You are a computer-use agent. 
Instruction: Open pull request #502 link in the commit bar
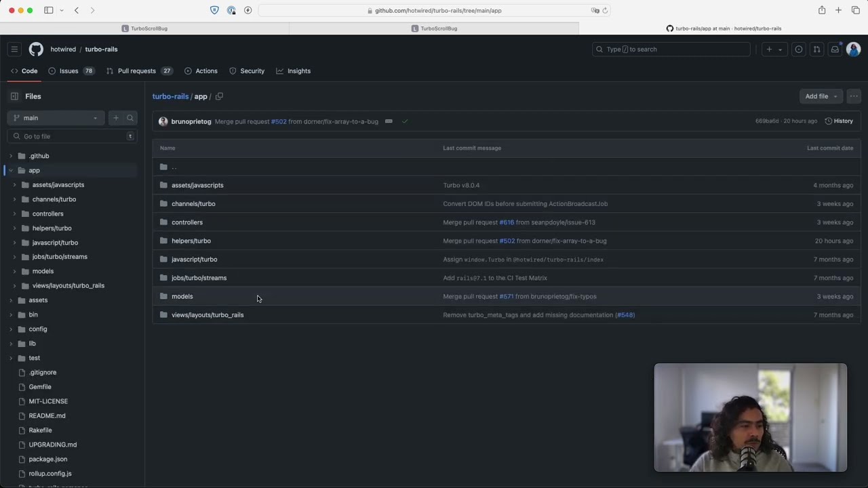click(279, 121)
